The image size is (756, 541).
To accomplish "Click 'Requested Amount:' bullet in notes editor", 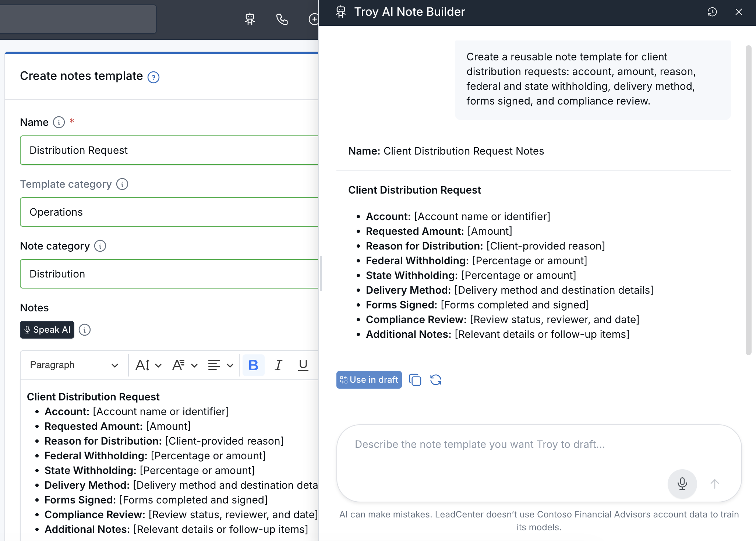I will tap(117, 426).
